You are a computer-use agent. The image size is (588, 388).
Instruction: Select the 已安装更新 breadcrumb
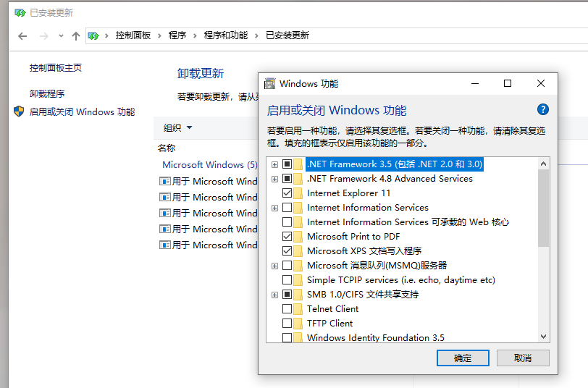(287, 35)
